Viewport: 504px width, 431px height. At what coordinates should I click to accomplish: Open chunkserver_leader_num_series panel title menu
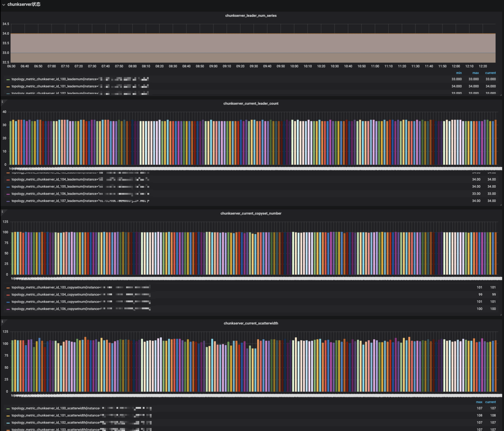pyautogui.click(x=251, y=16)
